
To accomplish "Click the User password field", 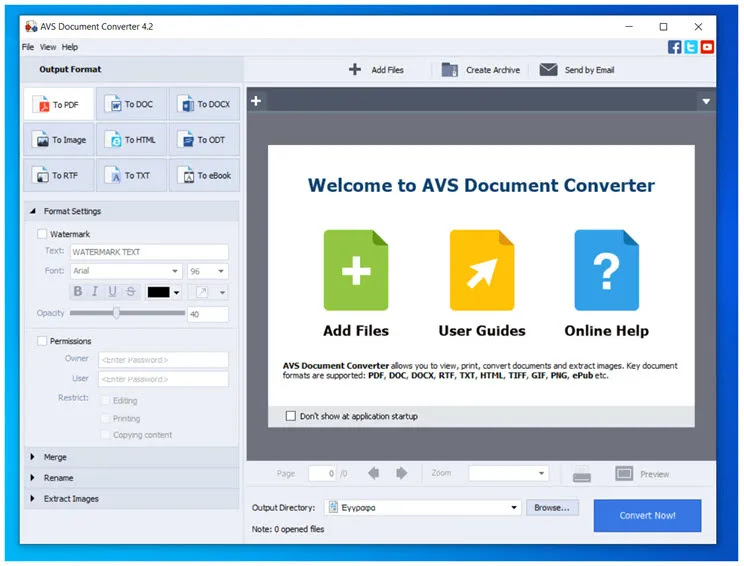I will coord(163,379).
